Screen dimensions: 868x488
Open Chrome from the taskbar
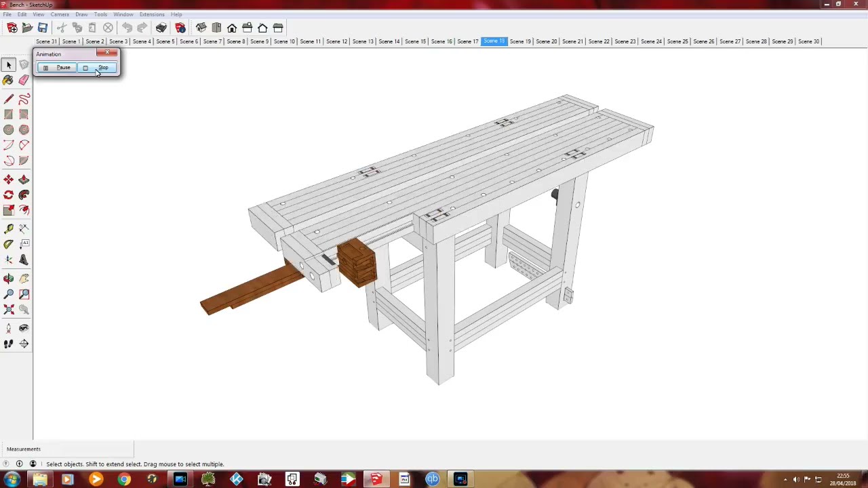pyautogui.click(x=123, y=480)
